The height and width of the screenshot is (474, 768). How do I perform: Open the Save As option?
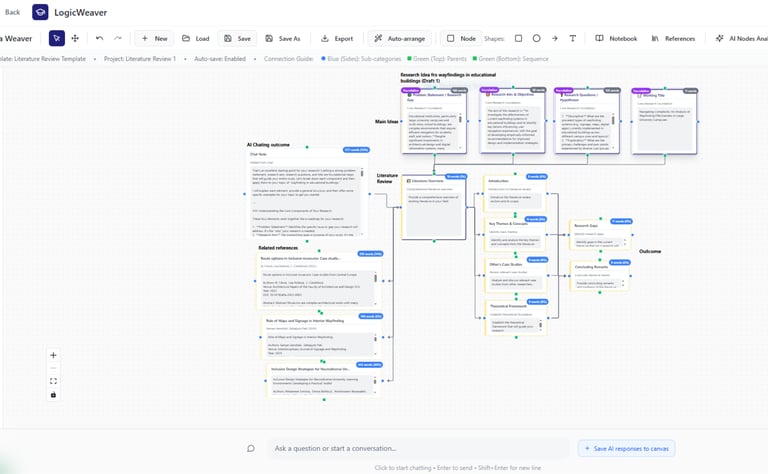[x=283, y=38]
